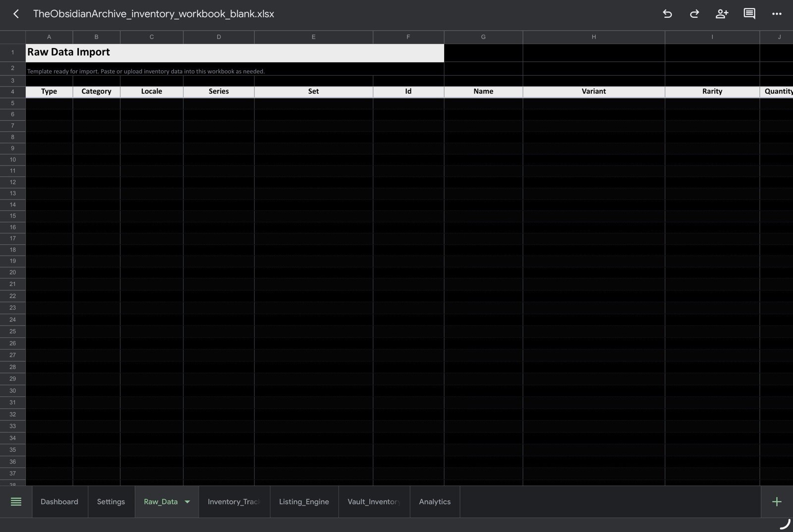Add a new sheet with plus icon
The width and height of the screenshot is (793, 532).
pyautogui.click(x=777, y=502)
